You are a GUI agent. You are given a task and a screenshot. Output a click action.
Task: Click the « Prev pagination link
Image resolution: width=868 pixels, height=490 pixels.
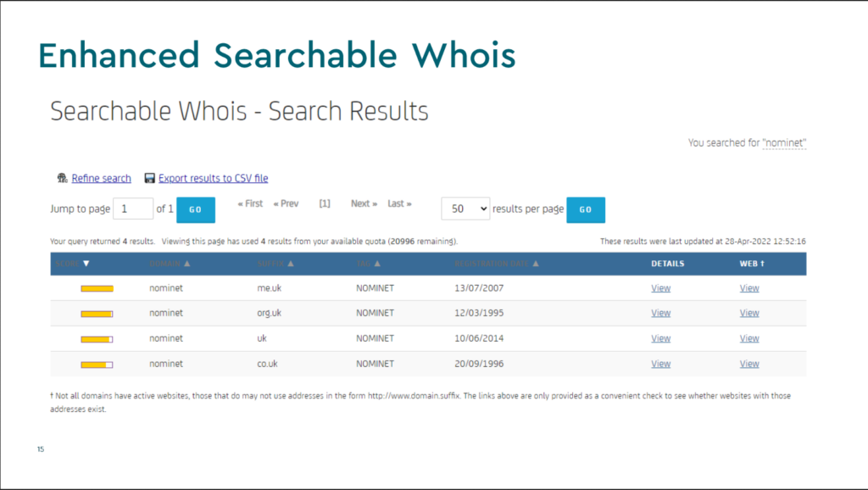click(x=286, y=203)
